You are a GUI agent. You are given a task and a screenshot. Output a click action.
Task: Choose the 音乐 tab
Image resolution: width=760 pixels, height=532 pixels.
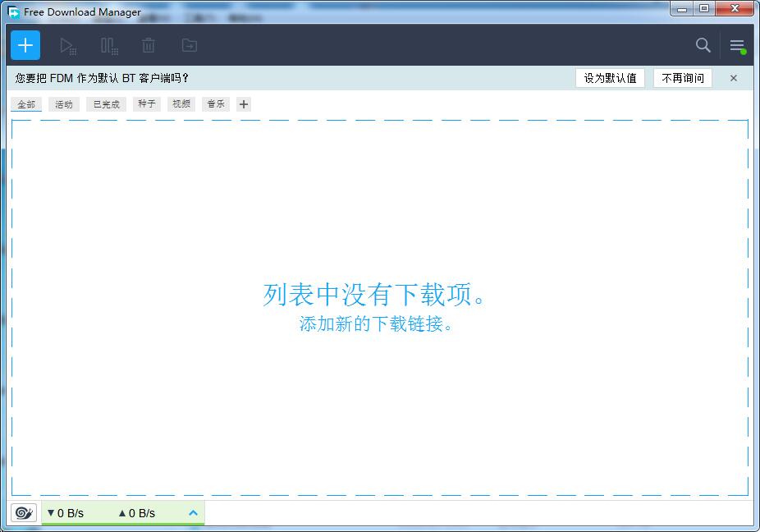tap(216, 104)
